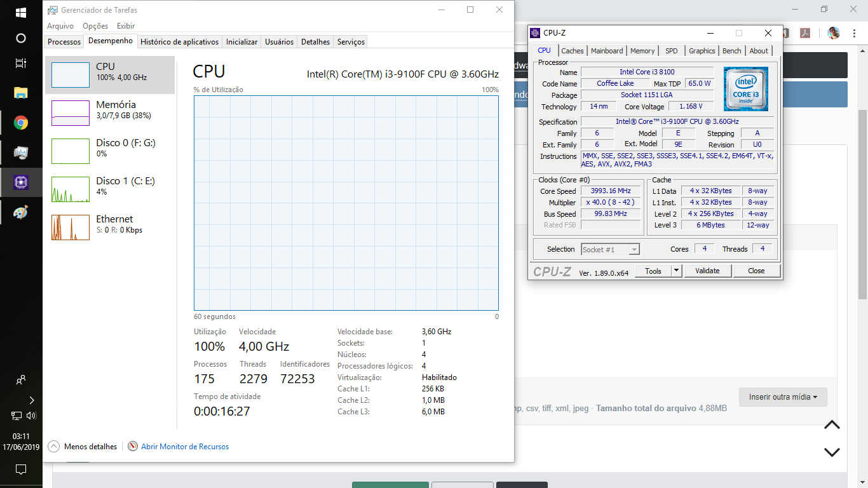
Task: Open the network status tray icon
Action: tap(17, 416)
